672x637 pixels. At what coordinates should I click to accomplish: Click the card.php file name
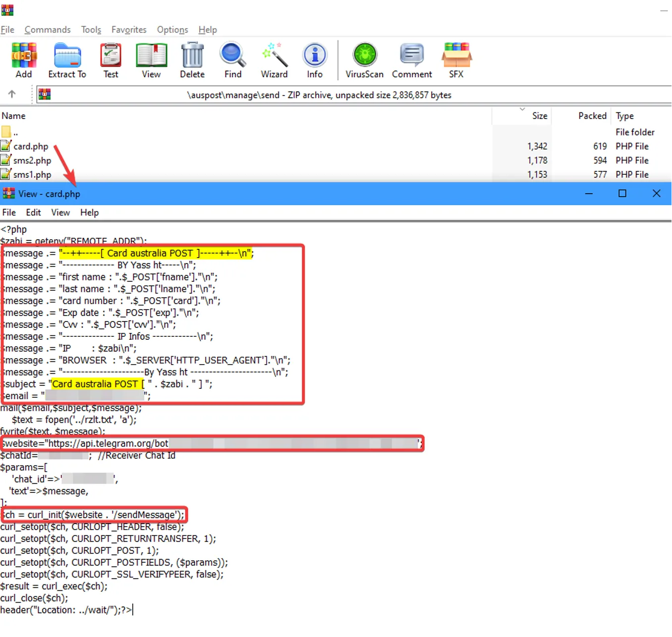click(31, 146)
